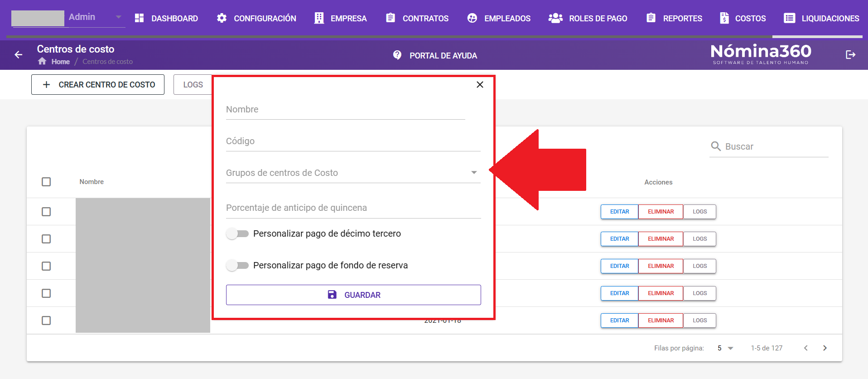Click Editar in the second row
This screenshot has height=379, width=868.
619,239
